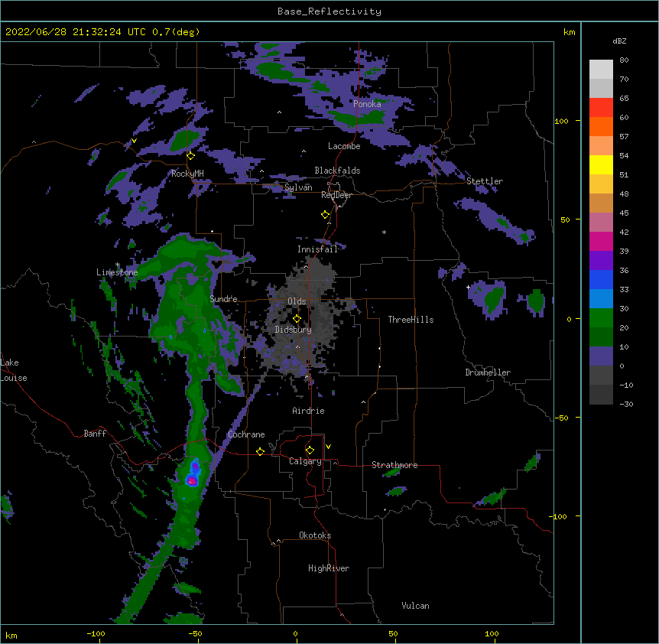Viewport: 659px width, 644px height.
Task: Click the yellow diamond marker between Olds and Didsbury
Action: coord(297,319)
